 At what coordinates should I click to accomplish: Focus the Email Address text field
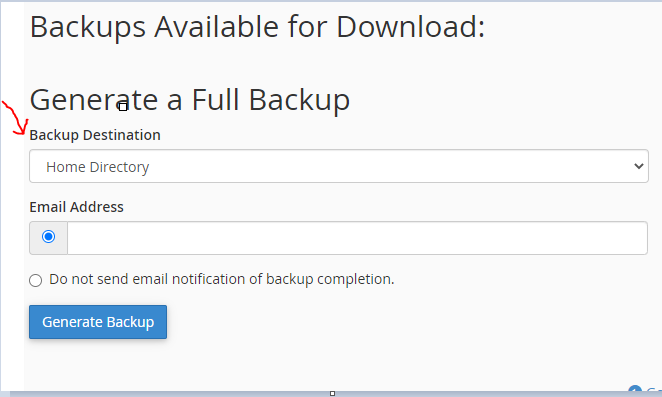[357, 238]
